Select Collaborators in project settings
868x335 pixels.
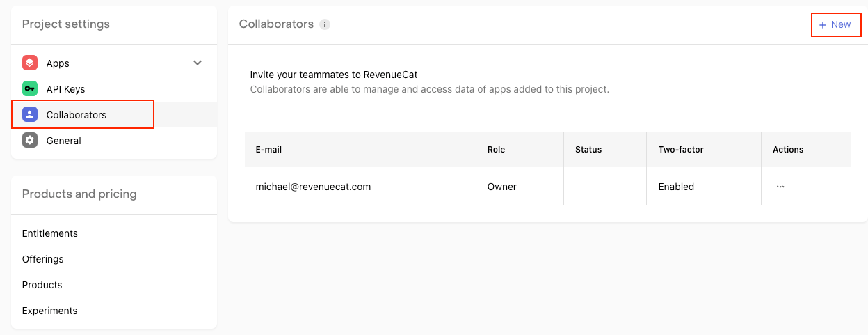pyautogui.click(x=114, y=114)
